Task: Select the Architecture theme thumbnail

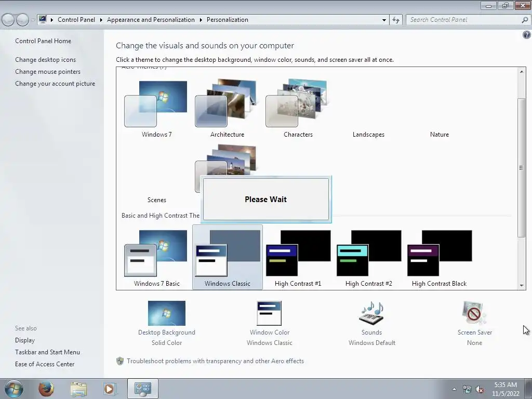Action: (x=225, y=103)
